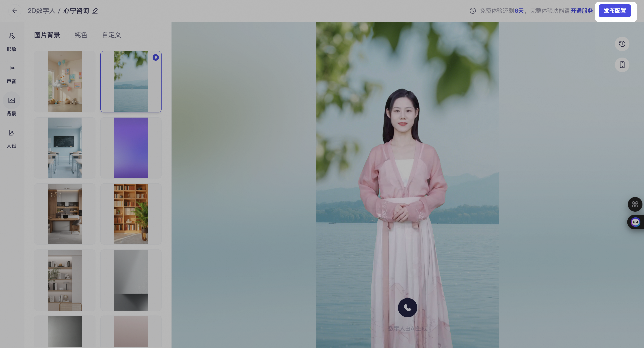This screenshot has width=644, height=348.
Task: Choose the dark gray gradient background
Action: [x=65, y=331]
